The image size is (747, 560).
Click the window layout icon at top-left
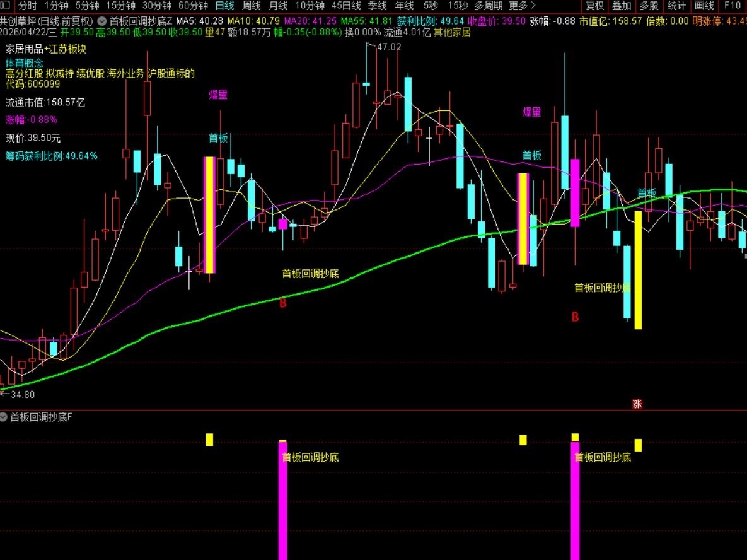pyautogui.click(x=5, y=5)
